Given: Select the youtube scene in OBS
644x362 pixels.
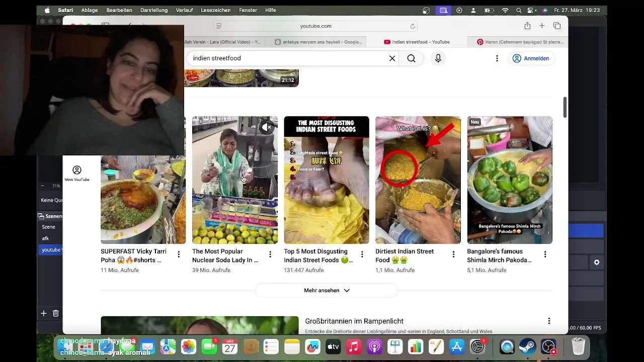Looking at the screenshot, I should click(x=51, y=250).
